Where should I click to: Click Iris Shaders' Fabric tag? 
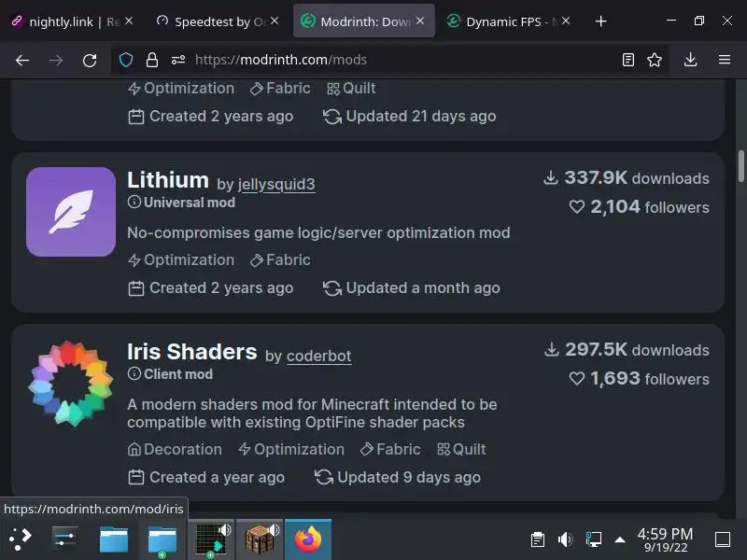[x=390, y=450]
